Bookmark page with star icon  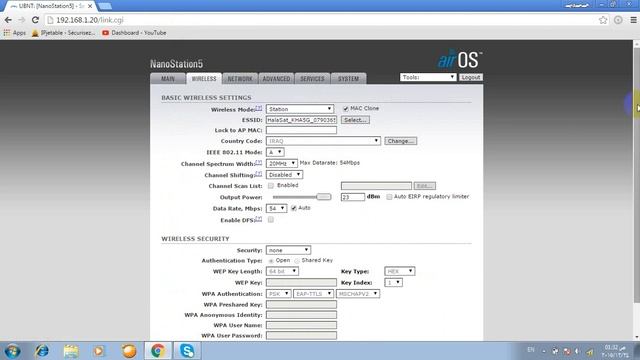(x=603, y=20)
